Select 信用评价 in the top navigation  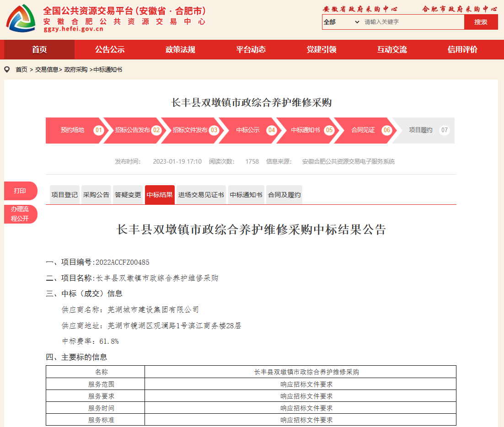pos(462,49)
